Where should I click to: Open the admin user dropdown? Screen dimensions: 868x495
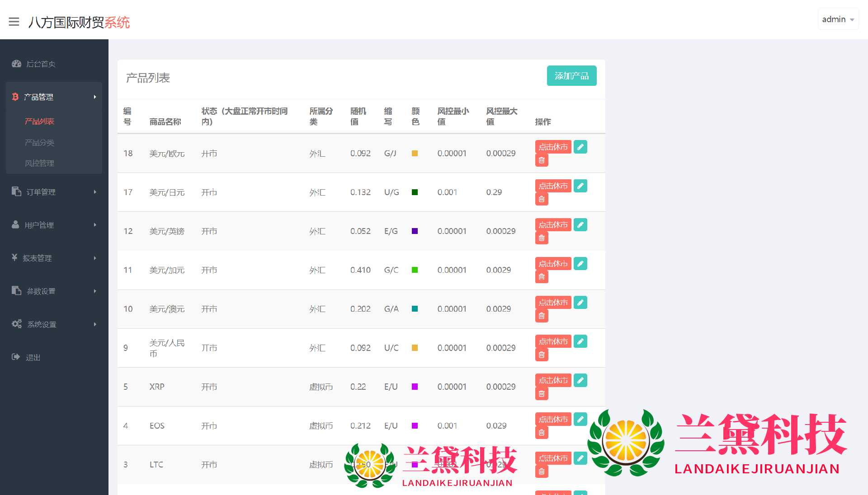point(838,19)
